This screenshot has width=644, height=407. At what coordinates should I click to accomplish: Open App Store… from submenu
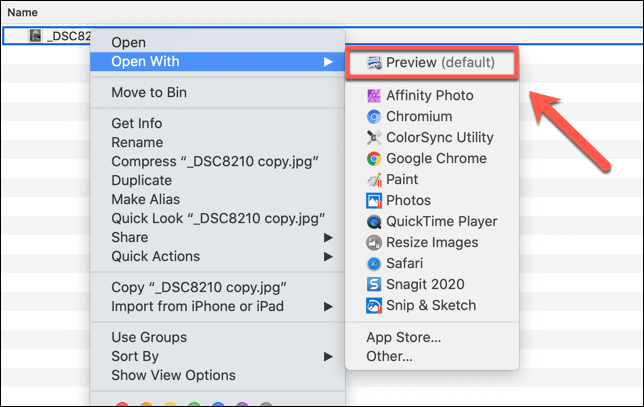432,337
